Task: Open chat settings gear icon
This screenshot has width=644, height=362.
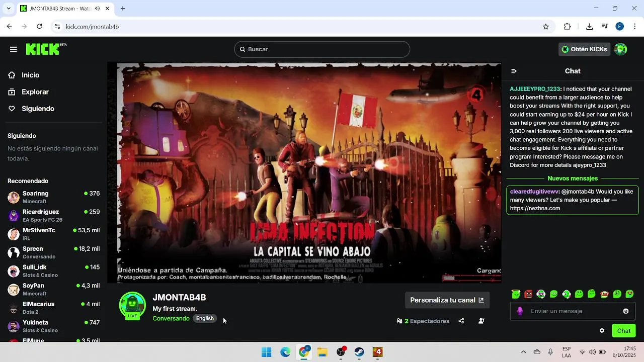Action: coord(602,330)
